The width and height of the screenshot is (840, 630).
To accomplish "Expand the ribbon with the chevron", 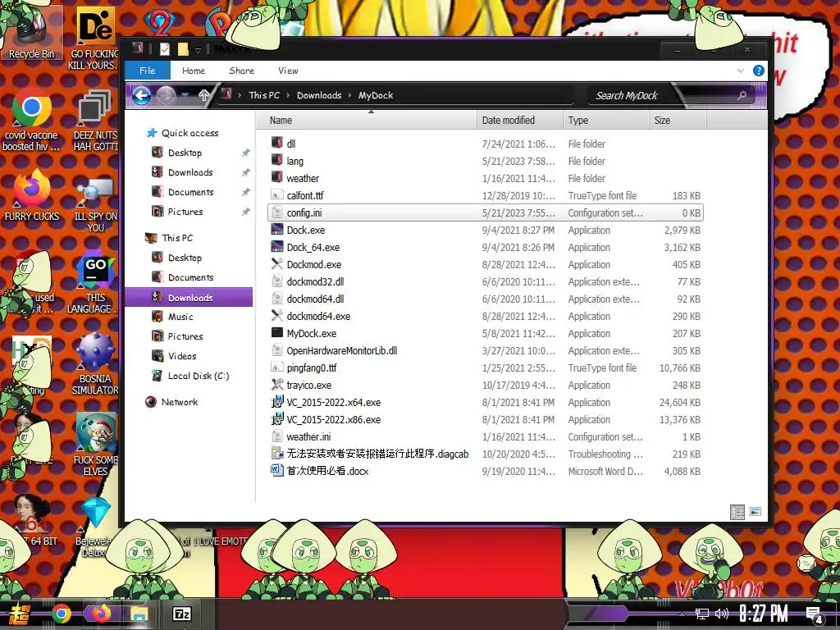I will coord(741,71).
